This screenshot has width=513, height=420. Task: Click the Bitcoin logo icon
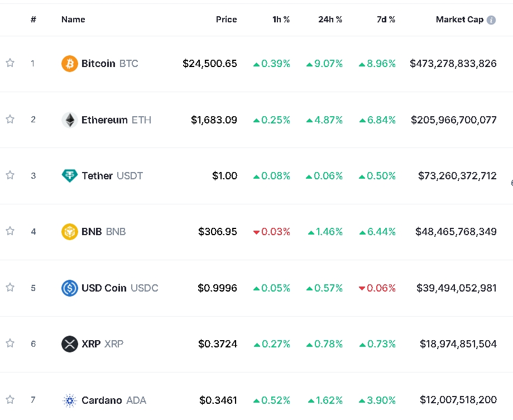70,64
